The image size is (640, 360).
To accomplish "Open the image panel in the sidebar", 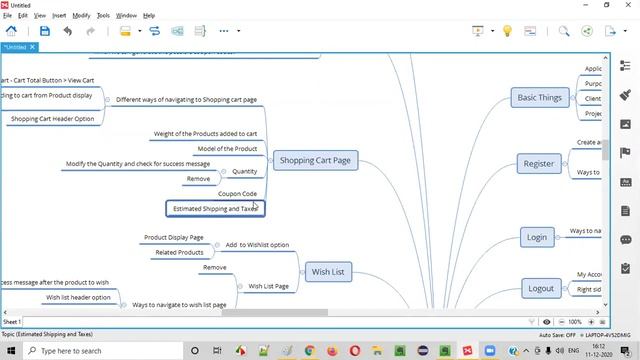I will (x=625, y=124).
